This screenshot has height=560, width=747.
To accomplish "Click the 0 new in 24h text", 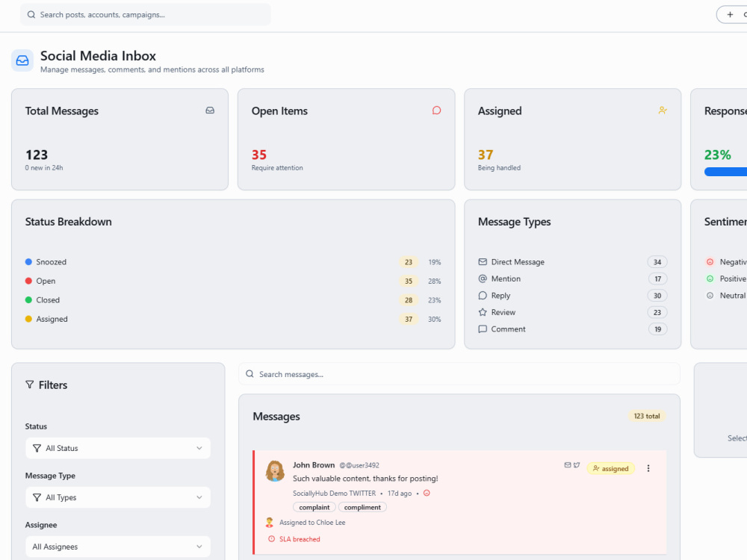I will click(44, 167).
